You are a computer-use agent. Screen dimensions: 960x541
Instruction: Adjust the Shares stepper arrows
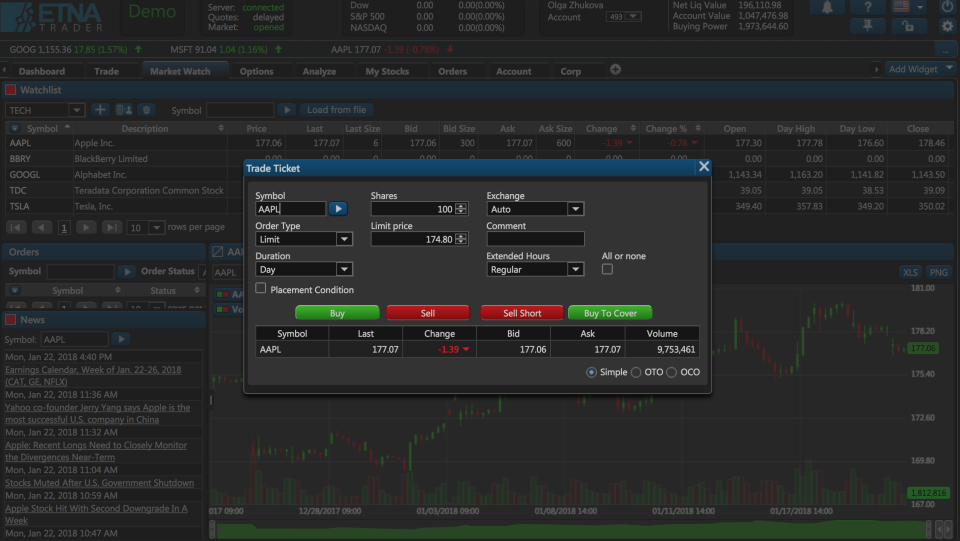(x=462, y=209)
